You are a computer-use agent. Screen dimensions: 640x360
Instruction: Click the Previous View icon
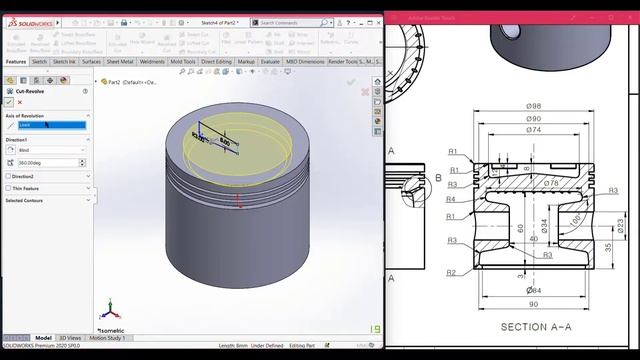pyautogui.click(x=200, y=71)
